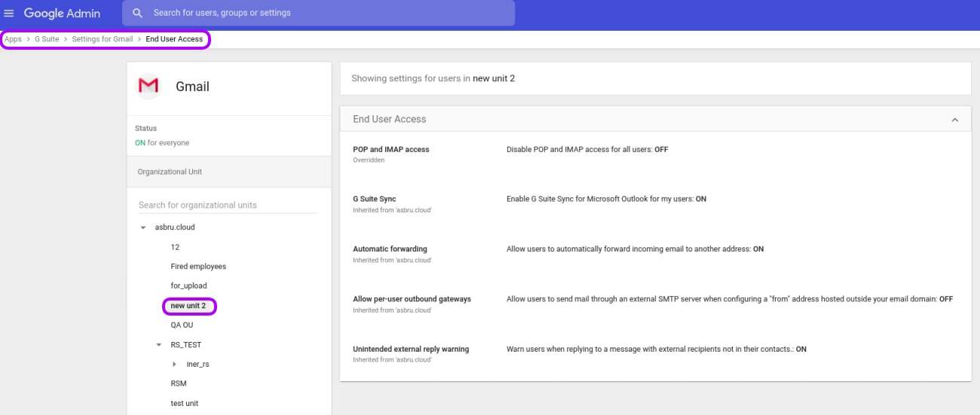The width and height of the screenshot is (980, 415).
Task: Select test unit organizational unit
Action: click(x=185, y=403)
